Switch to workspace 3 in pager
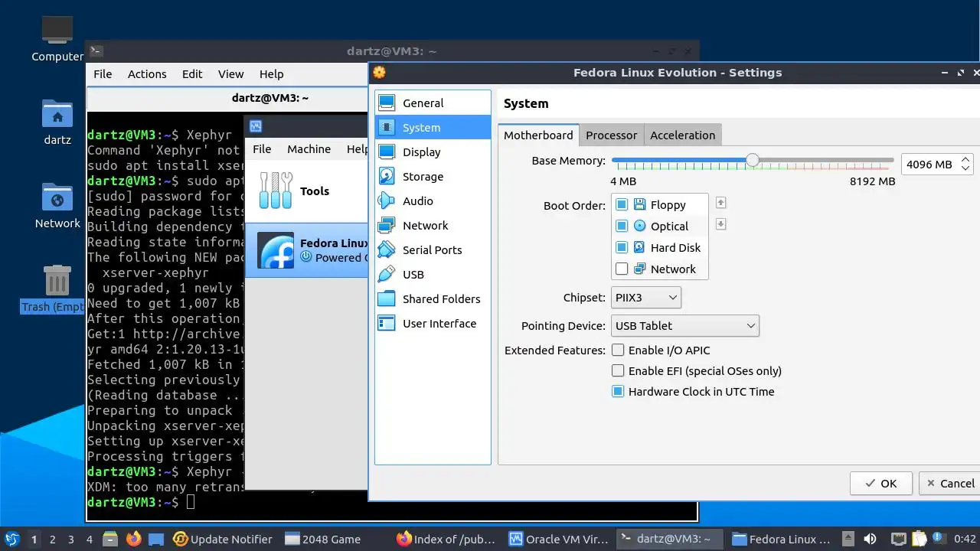The height and width of the screenshot is (551, 980). (70, 539)
